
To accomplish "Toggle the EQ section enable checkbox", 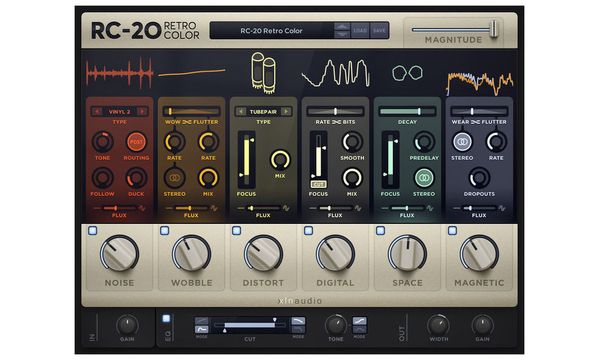I will coord(166,318).
